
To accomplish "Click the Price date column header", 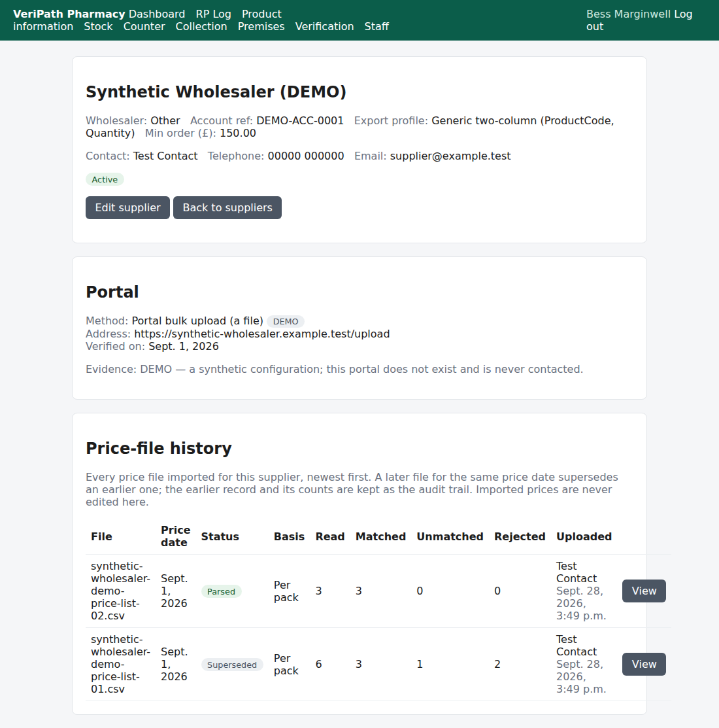I will click(175, 536).
